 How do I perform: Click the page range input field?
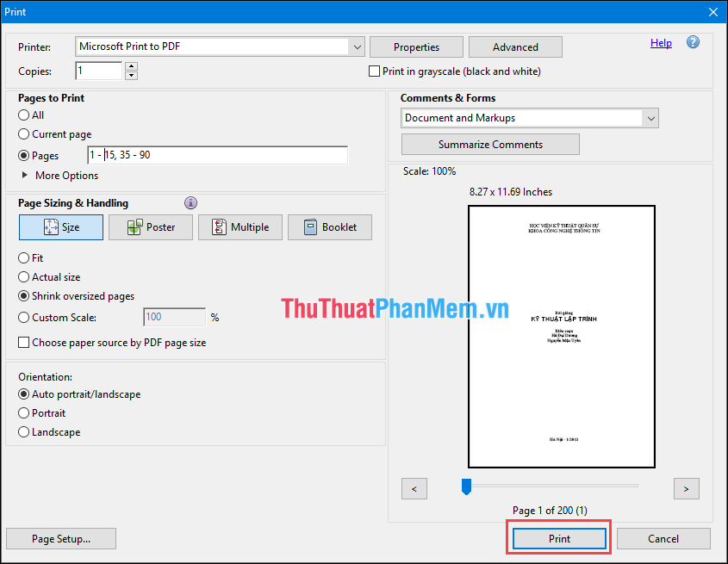(x=217, y=155)
